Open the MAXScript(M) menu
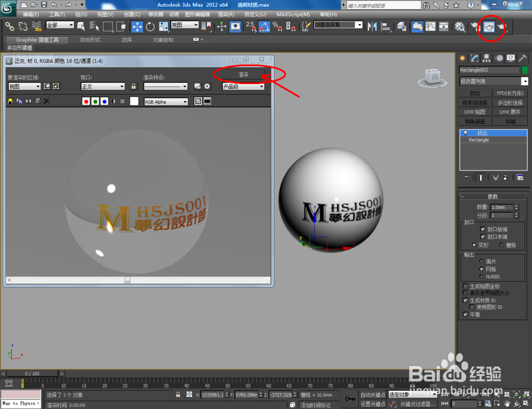The image size is (532, 409). click(x=293, y=14)
